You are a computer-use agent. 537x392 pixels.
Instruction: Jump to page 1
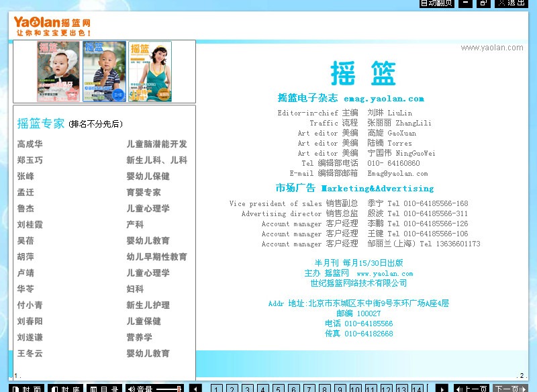(216, 389)
